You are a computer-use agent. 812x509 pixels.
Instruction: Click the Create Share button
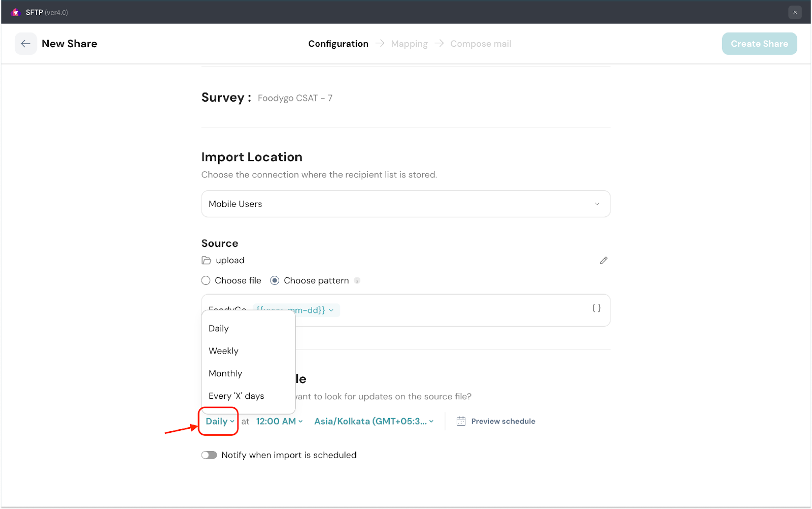click(759, 44)
